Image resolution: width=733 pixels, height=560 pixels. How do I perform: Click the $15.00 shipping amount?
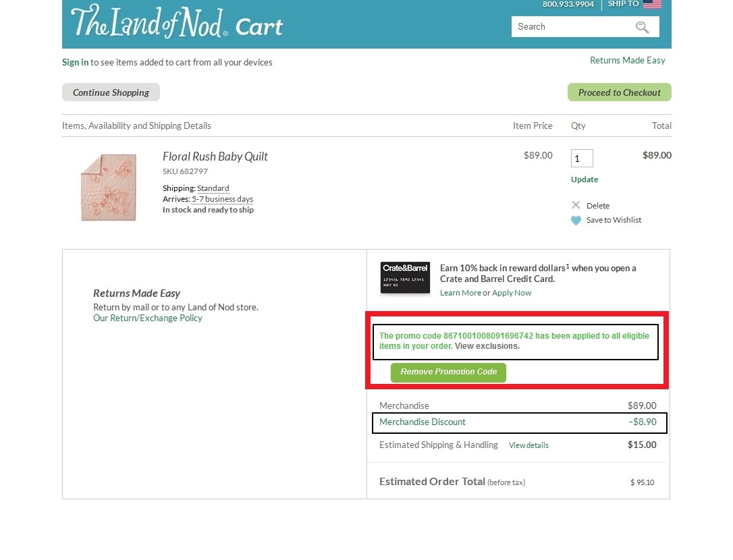[642, 445]
